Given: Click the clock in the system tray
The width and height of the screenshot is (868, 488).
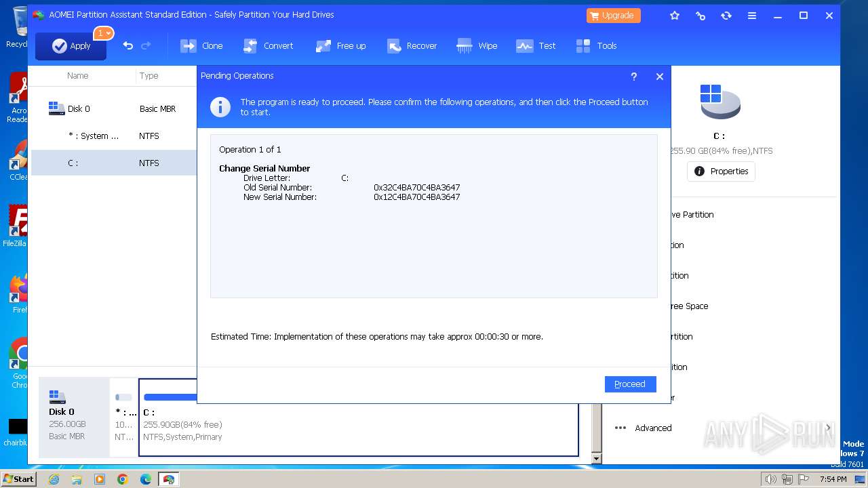Looking at the screenshot, I should coord(833,479).
